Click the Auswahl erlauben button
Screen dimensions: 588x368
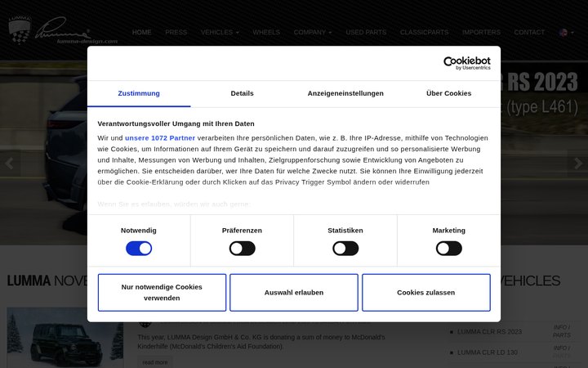coord(294,293)
